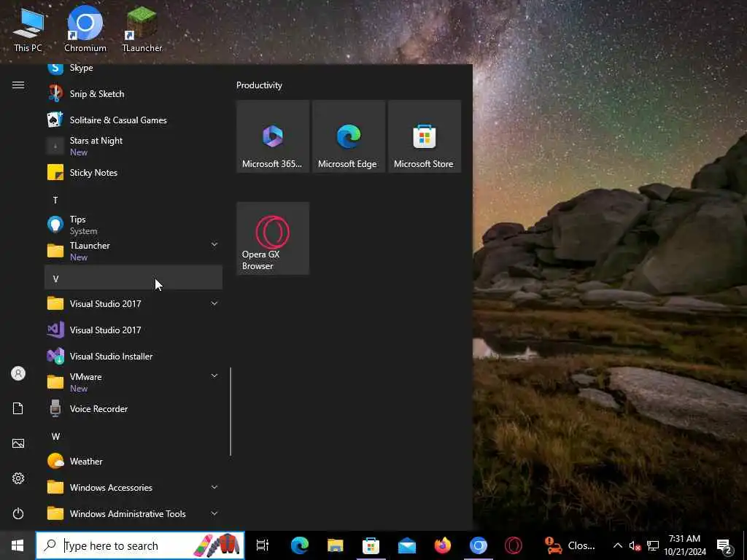The image size is (747, 560).
Task: Open the user account icon
Action: pos(18,373)
